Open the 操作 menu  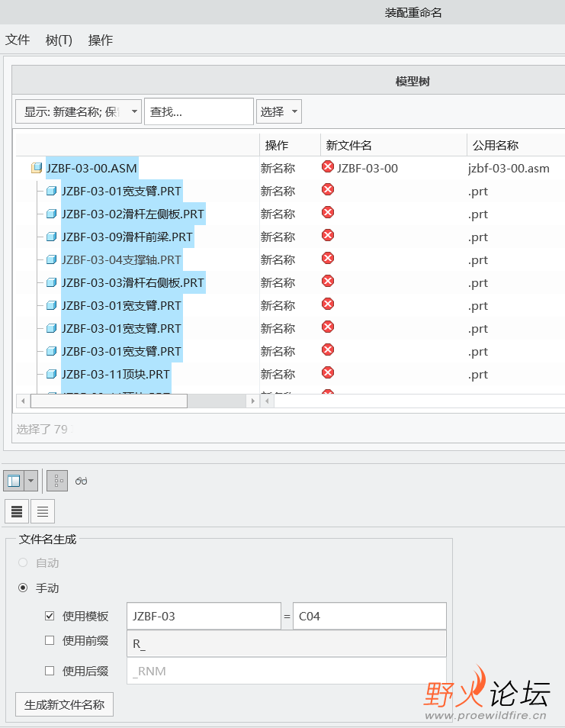point(100,40)
